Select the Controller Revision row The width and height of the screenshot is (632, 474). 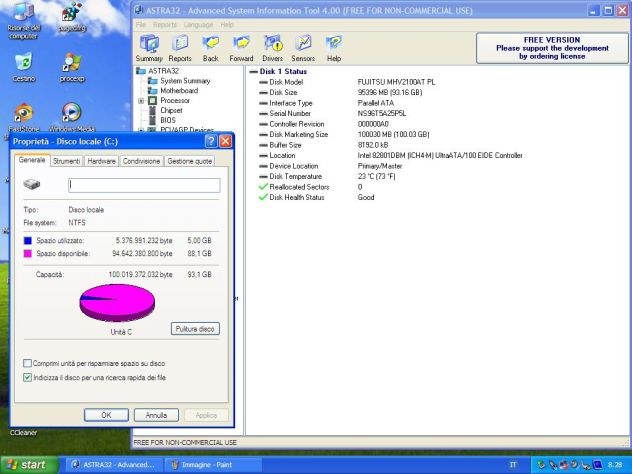[x=324, y=124]
